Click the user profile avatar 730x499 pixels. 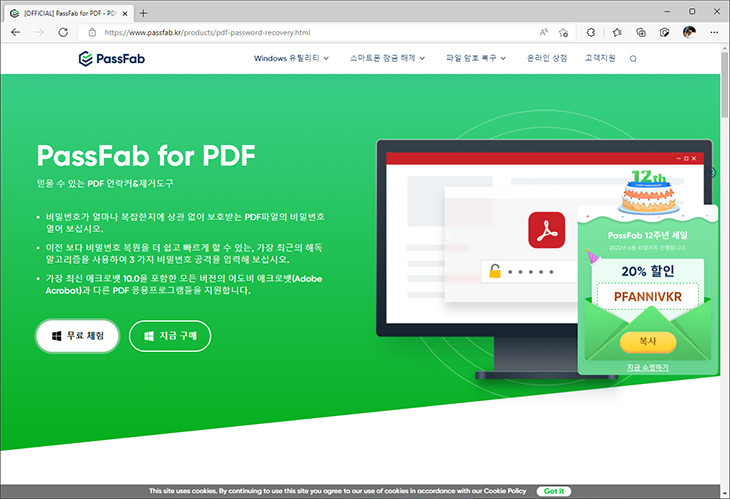(x=689, y=32)
